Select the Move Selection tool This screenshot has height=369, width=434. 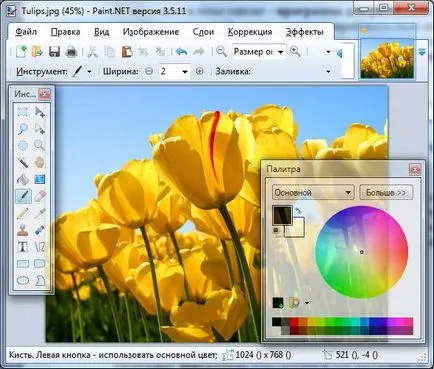pyautogui.click(x=40, y=129)
